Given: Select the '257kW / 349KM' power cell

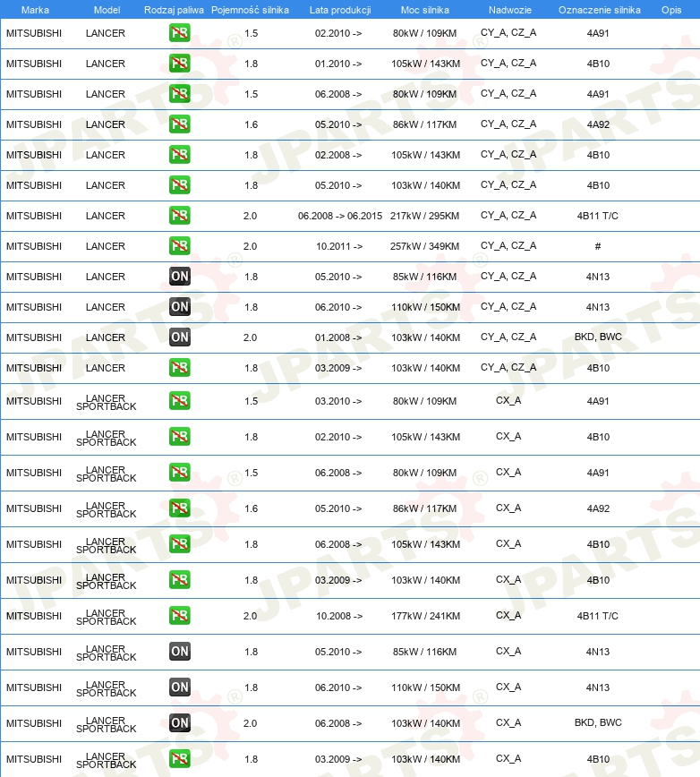Looking at the screenshot, I should click(x=425, y=246).
